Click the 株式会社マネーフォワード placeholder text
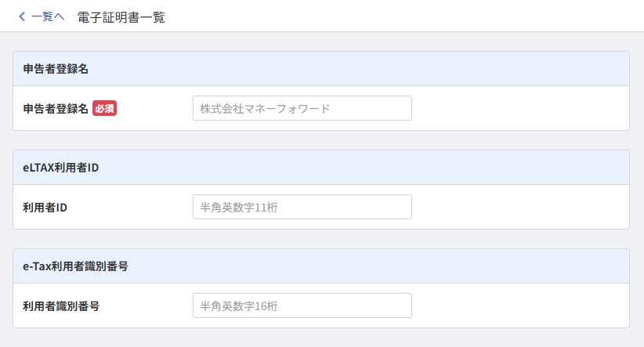This screenshot has width=644, height=347. pos(265,108)
